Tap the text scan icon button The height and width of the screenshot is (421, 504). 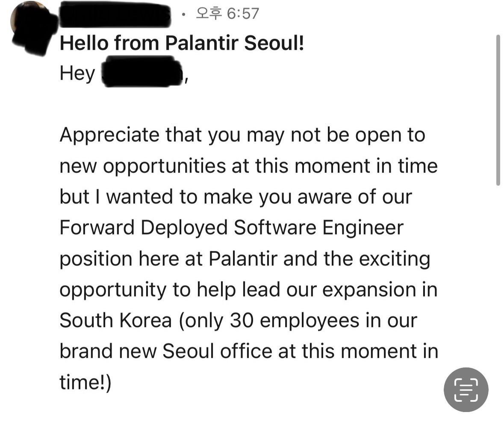click(466, 389)
